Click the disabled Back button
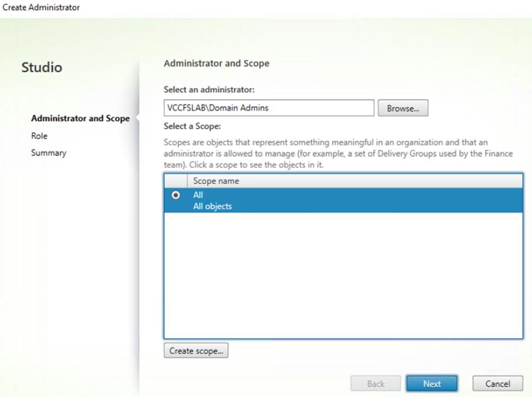Screen dimensions: 532x397 click(x=376, y=383)
